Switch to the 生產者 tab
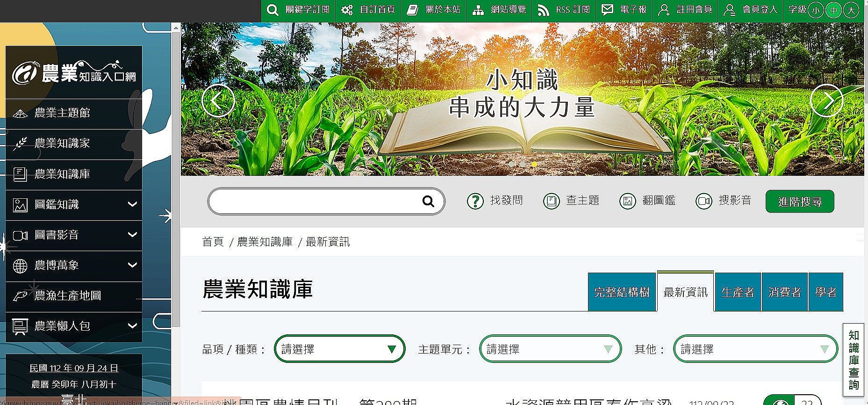Screen dimensions: 868x405 coord(738,292)
